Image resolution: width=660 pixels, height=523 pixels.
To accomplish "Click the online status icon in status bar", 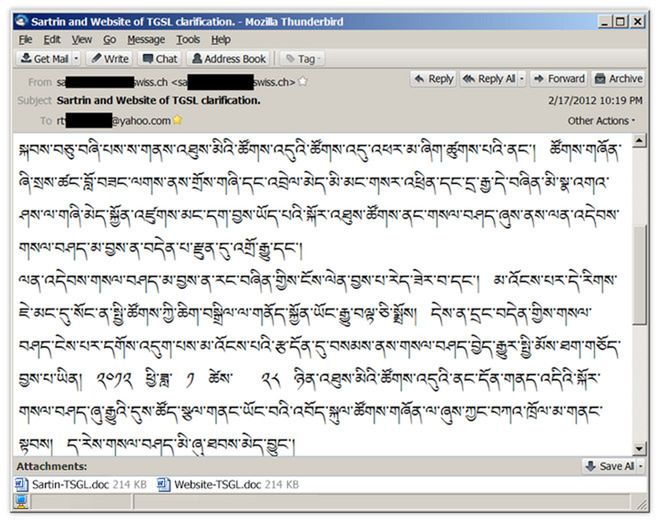I will tap(21, 501).
